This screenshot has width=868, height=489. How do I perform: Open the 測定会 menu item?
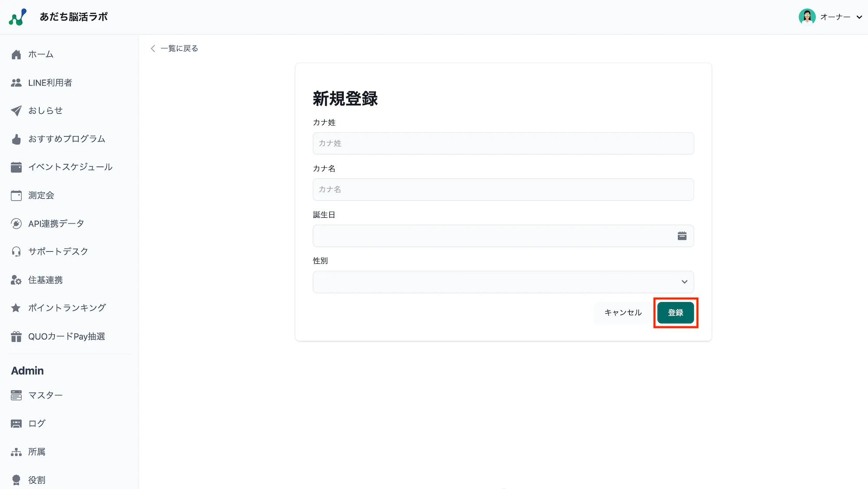41,195
